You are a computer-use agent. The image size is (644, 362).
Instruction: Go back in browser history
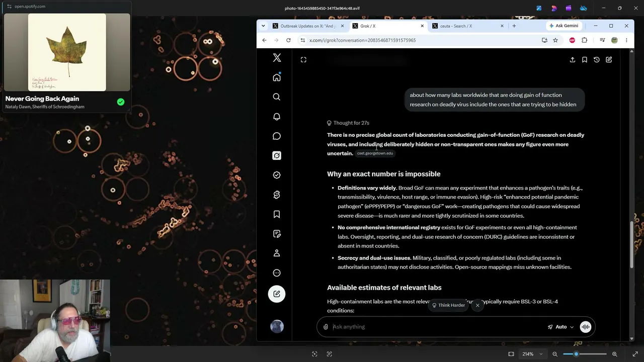(x=264, y=40)
